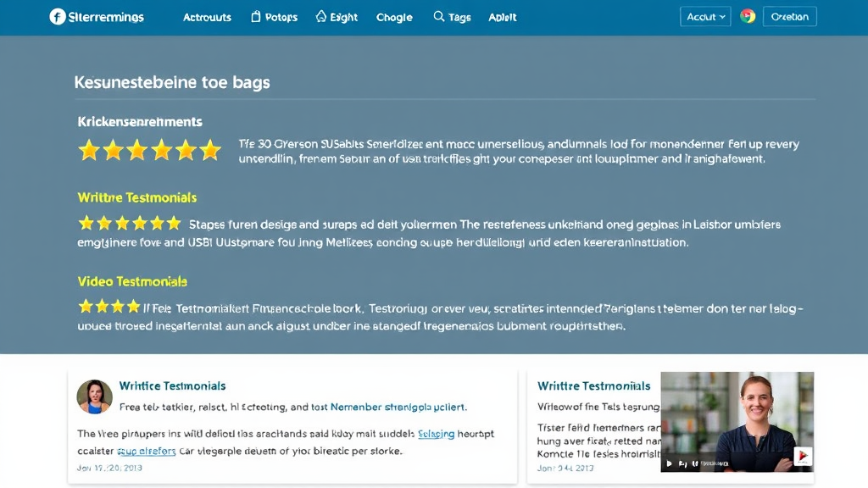This screenshot has height=488, width=868.
Task: Click the yellow Writtre Testmonials heading
Action: tap(136, 197)
